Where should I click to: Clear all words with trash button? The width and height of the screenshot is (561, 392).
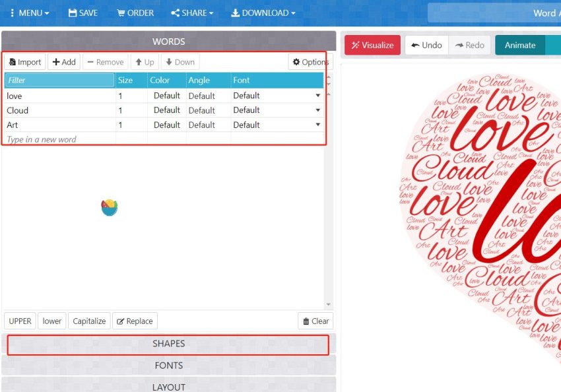coord(315,321)
